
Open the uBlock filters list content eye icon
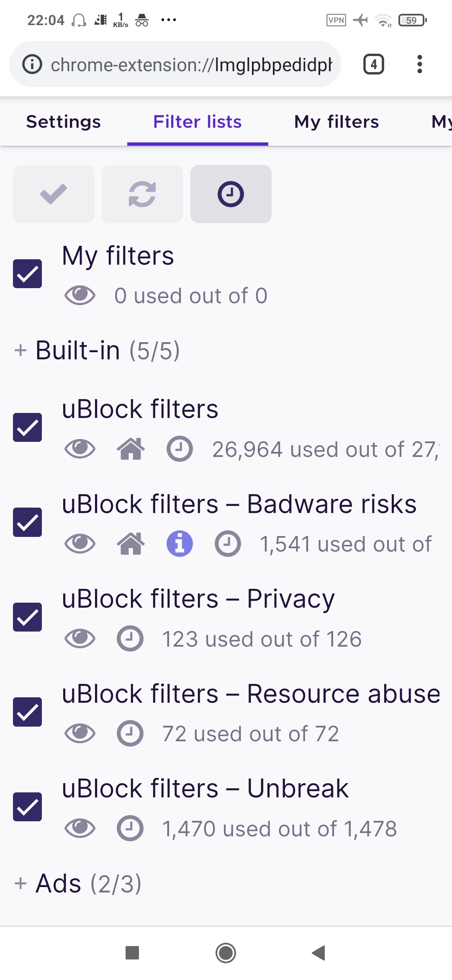80,450
